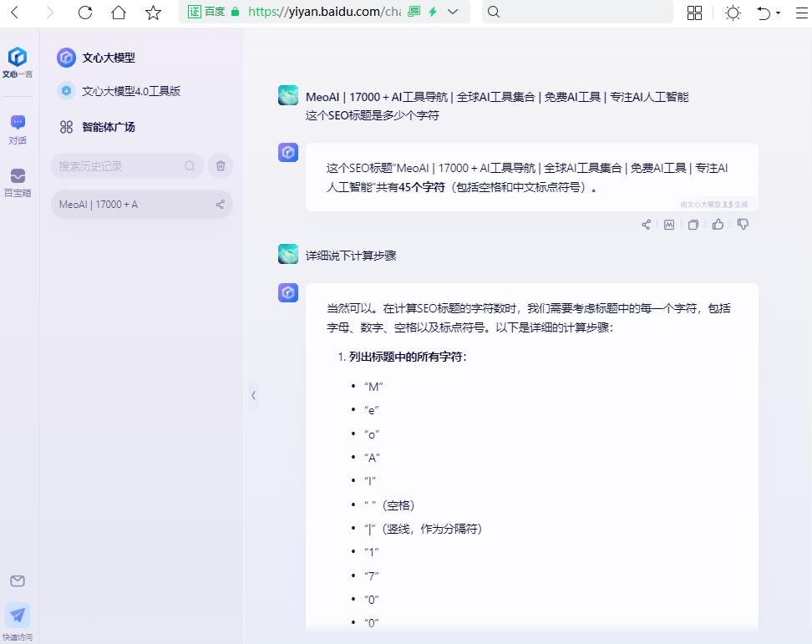Open the browser hamburger menu
This screenshot has height=644, width=812.
(x=802, y=13)
